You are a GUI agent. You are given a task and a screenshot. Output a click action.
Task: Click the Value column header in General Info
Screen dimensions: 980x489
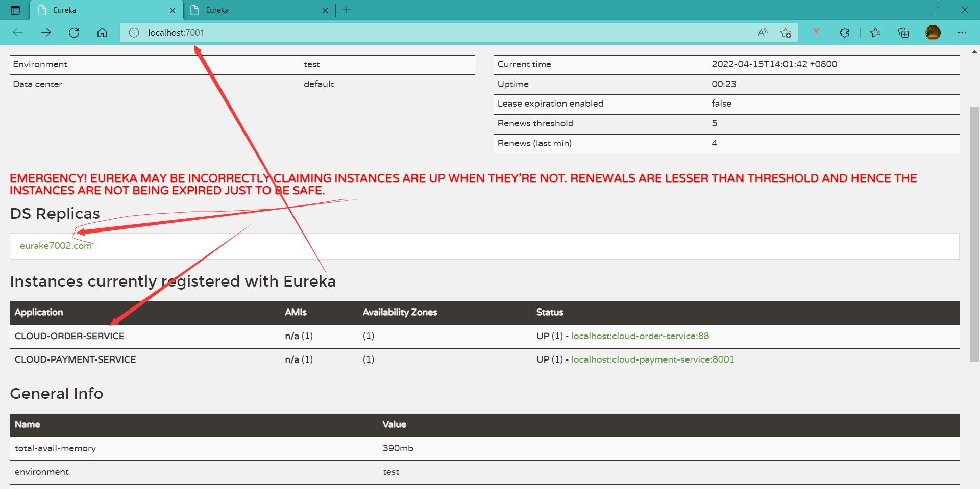point(394,424)
